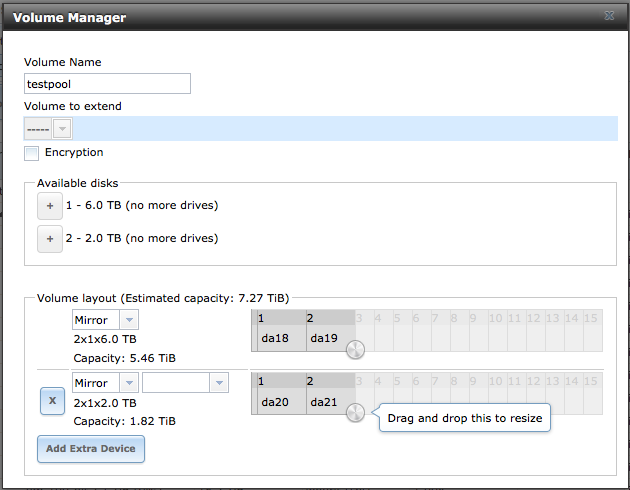Select disk da20 in the layout grid
Screen dimensions: 630x490
coord(282,402)
